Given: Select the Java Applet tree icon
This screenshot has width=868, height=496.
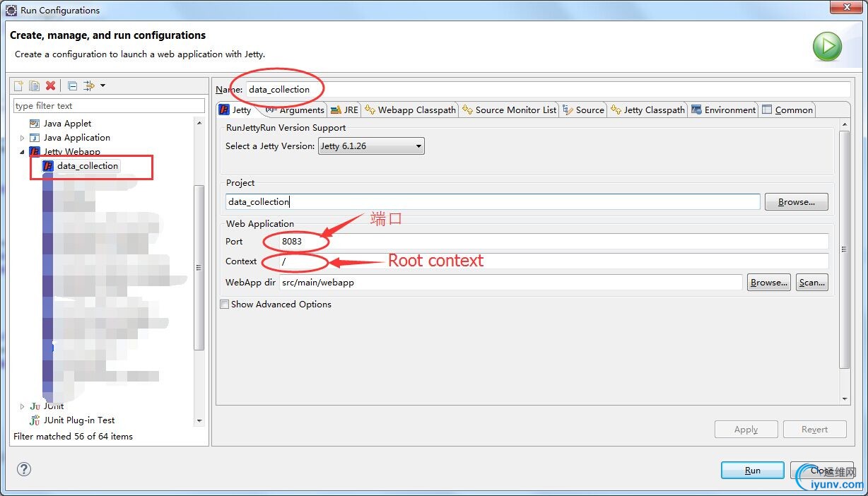Looking at the screenshot, I should click(x=35, y=124).
